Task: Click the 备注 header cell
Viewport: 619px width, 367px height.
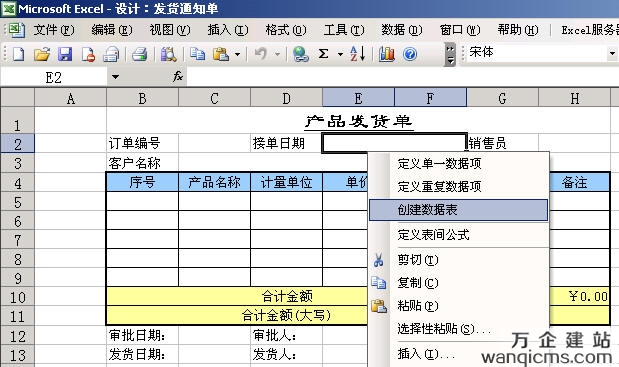Action: click(574, 182)
